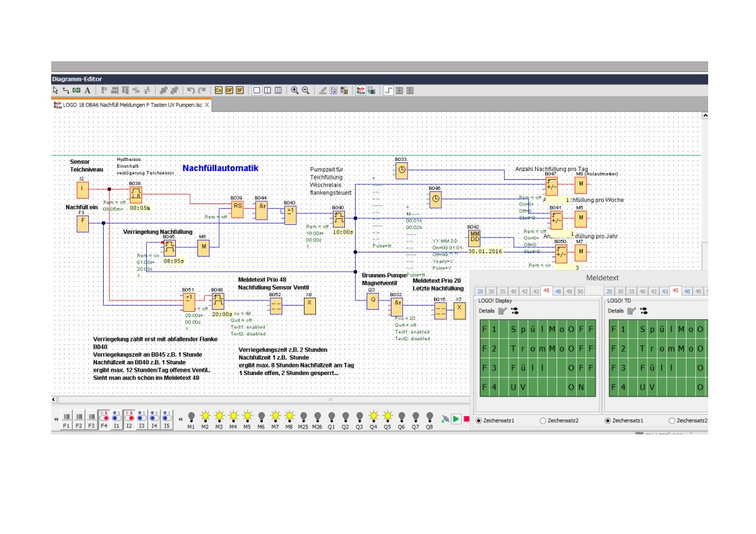Collapse input switches with left chevron
756x534 pixels.
click(x=56, y=419)
